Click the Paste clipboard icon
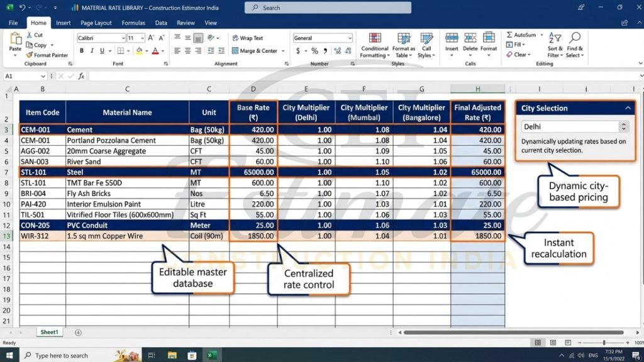644x362 pixels. [x=16, y=38]
